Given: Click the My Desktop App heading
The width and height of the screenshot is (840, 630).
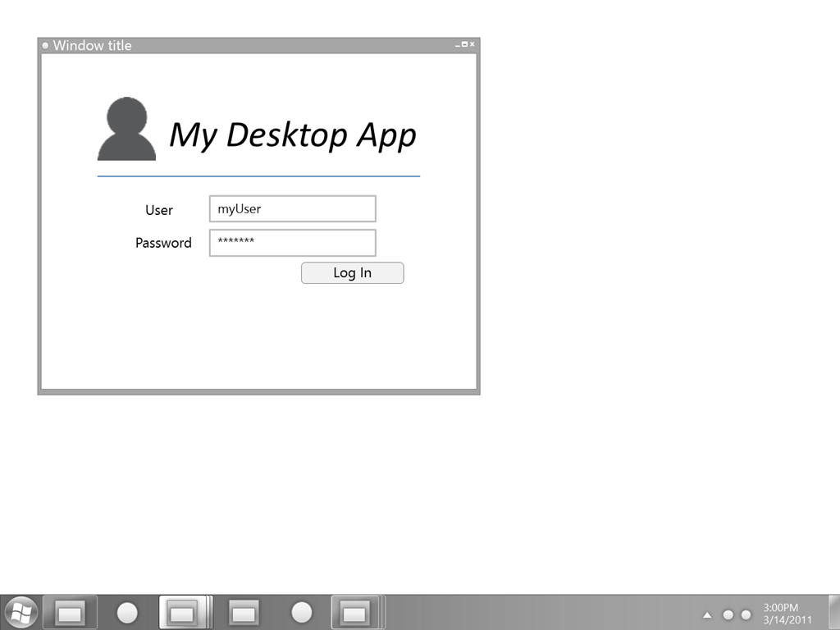Looking at the screenshot, I should click(292, 135).
